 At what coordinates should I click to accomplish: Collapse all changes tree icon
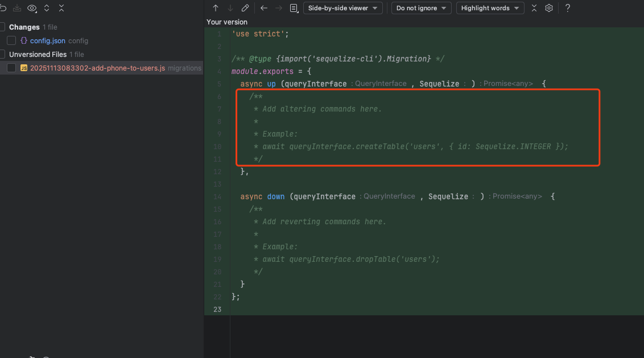click(x=61, y=8)
